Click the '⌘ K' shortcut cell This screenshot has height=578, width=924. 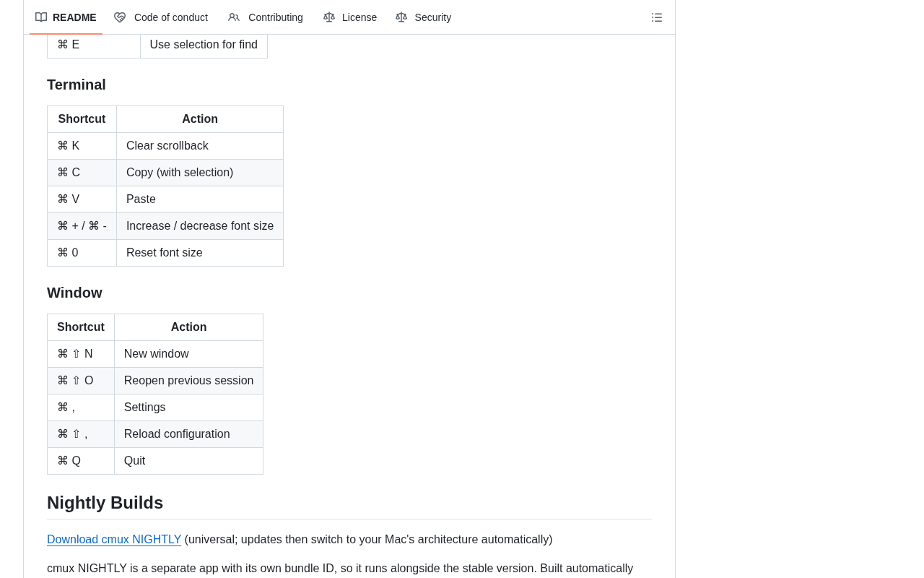tap(82, 146)
